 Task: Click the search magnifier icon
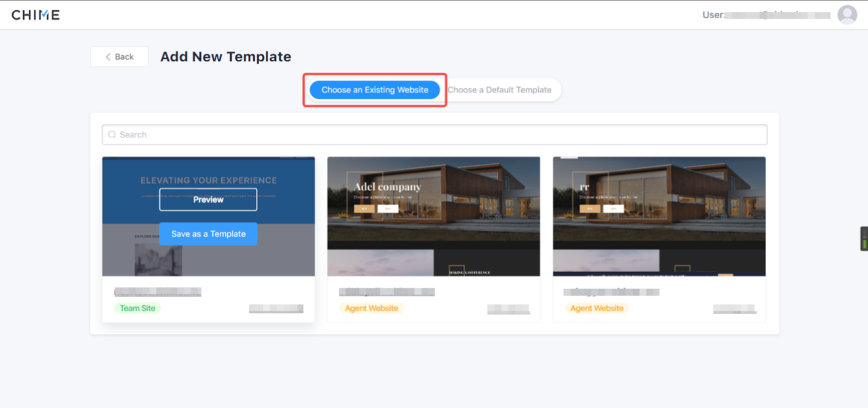(x=112, y=135)
